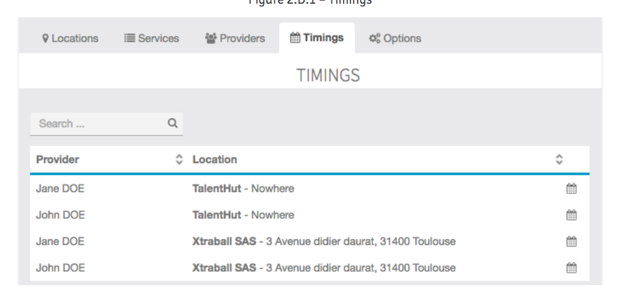Image resolution: width=644 pixels, height=305 pixels.
Task: Click the gears icon on Options tab
Action: pyautogui.click(x=374, y=38)
